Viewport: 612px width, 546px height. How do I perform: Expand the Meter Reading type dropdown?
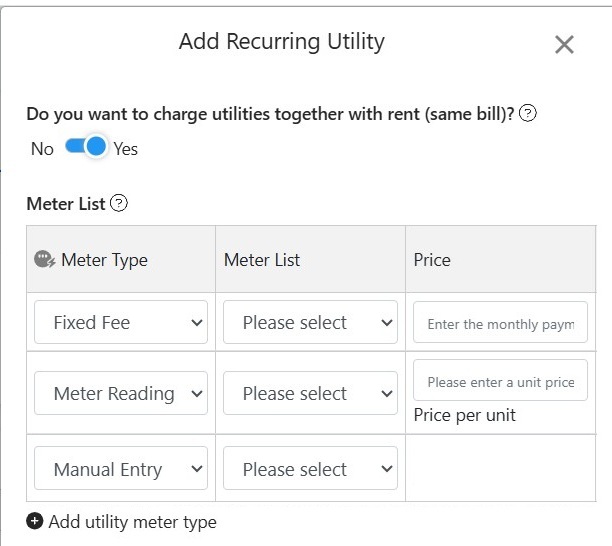coord(121,393)
